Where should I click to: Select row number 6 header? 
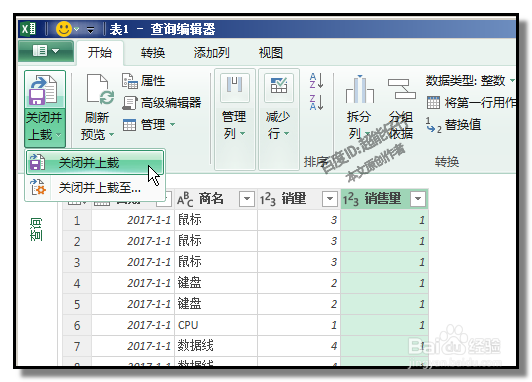pos(77,325)
